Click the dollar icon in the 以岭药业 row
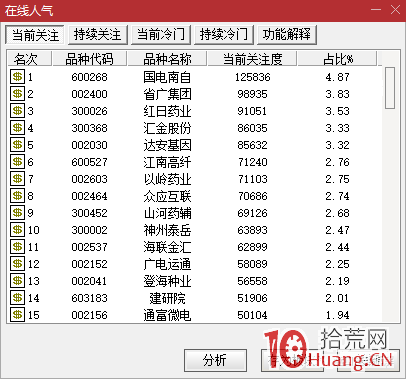406x379 pixels. 17,179
